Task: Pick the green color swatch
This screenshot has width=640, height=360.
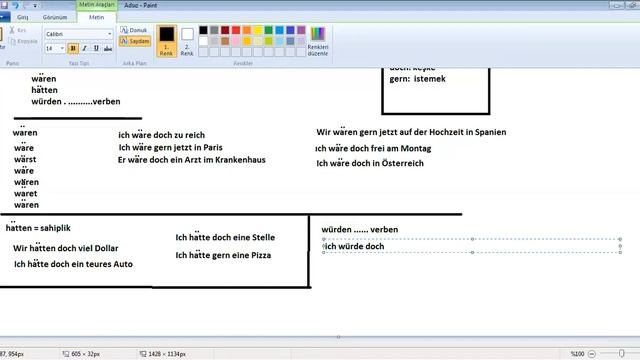Action: point(269,30)
